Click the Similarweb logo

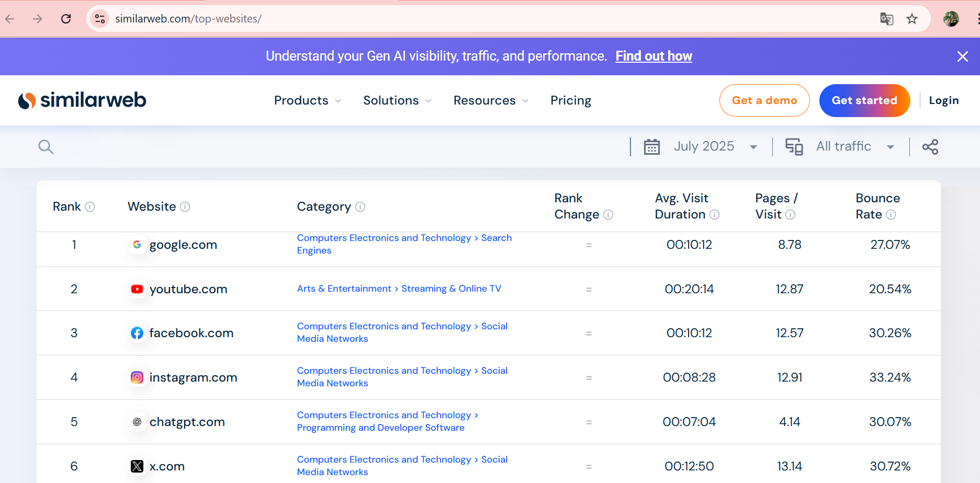(82, 100)
